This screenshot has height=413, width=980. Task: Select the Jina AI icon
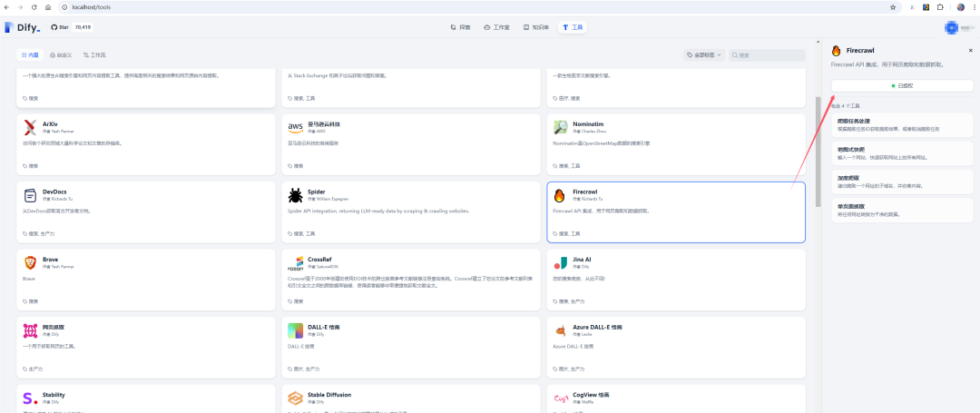[x=560, y=262]
